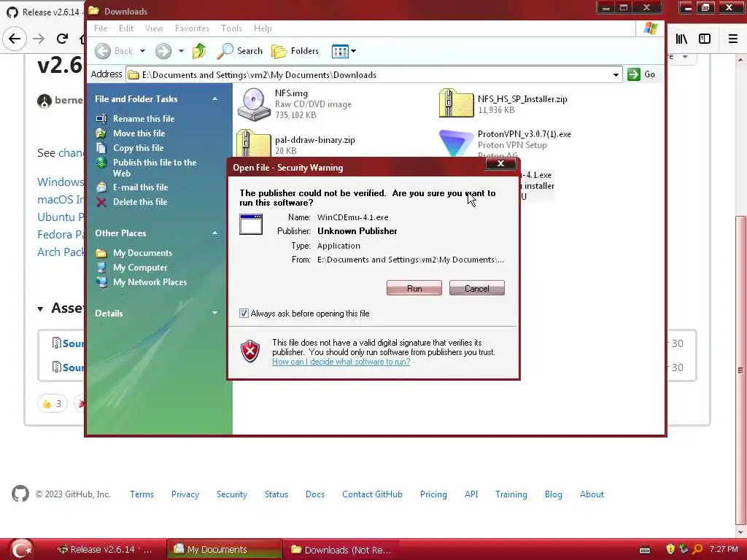Select Copy this file task

138,148
